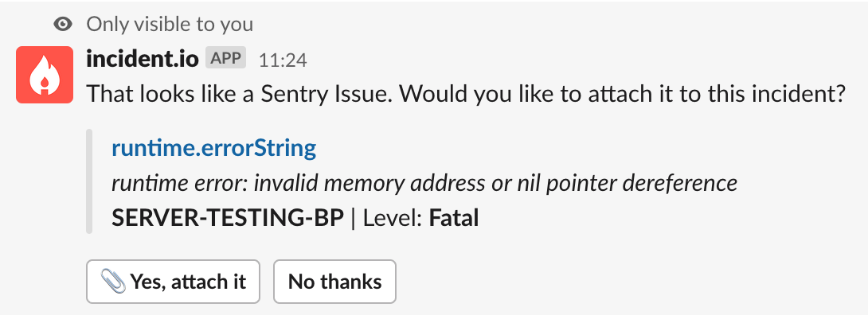The height and width of the screenshot is (315, 868).
Task: Click the Only visible to you label
Action: tap(170, 25)
